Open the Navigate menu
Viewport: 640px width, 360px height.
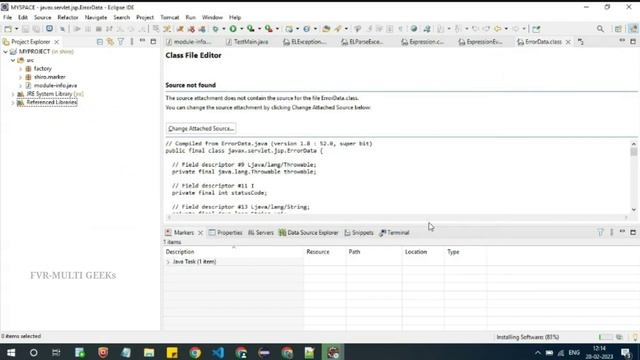click(x=96, y=18)
